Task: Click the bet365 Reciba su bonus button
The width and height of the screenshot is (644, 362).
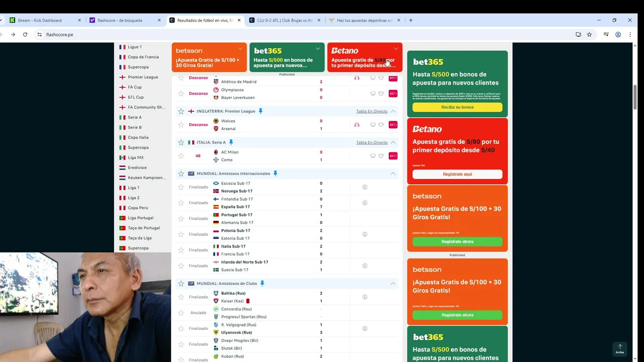Action: pyautogui.click(x=457, y=107)
